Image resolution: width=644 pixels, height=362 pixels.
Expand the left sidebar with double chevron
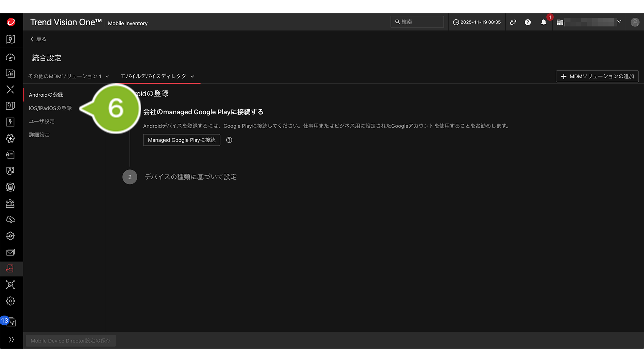pos(11,340)
